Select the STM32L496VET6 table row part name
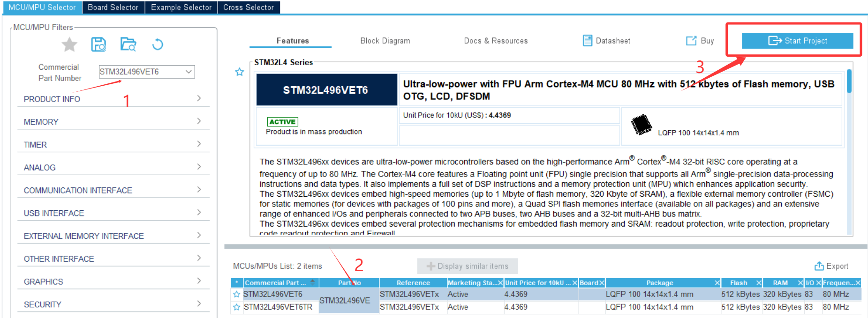This screenshot has width=868, height=318. click(x=273, y=294)
